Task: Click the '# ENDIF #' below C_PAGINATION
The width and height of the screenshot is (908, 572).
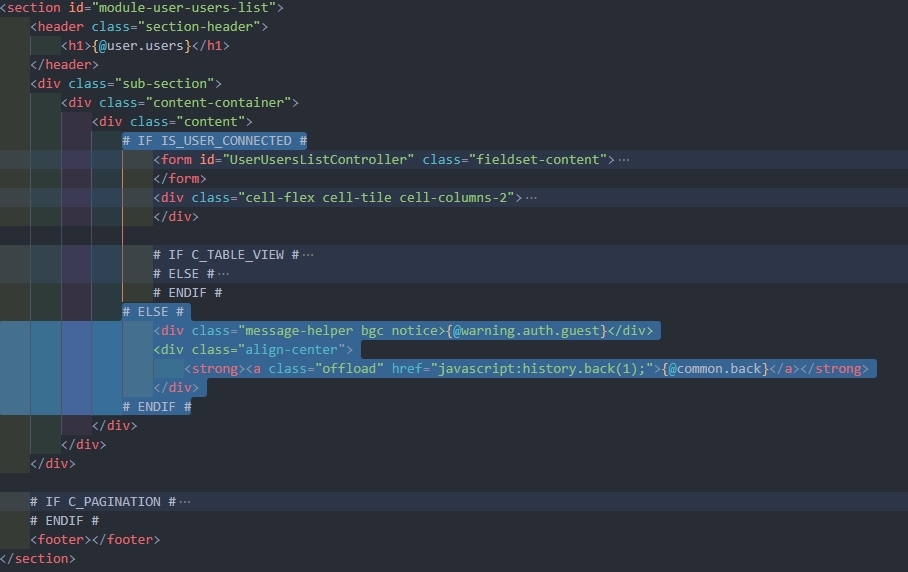Action: pyautogui.click(x=64, y=521)
